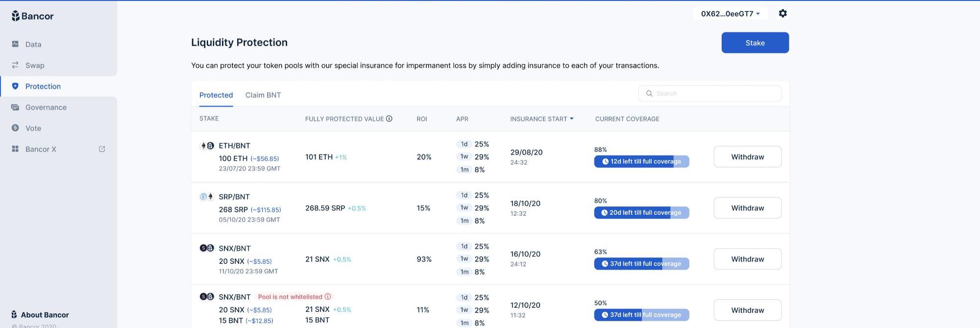Click the clock icon in the 20d coverage bar

[x=604, y=213]
